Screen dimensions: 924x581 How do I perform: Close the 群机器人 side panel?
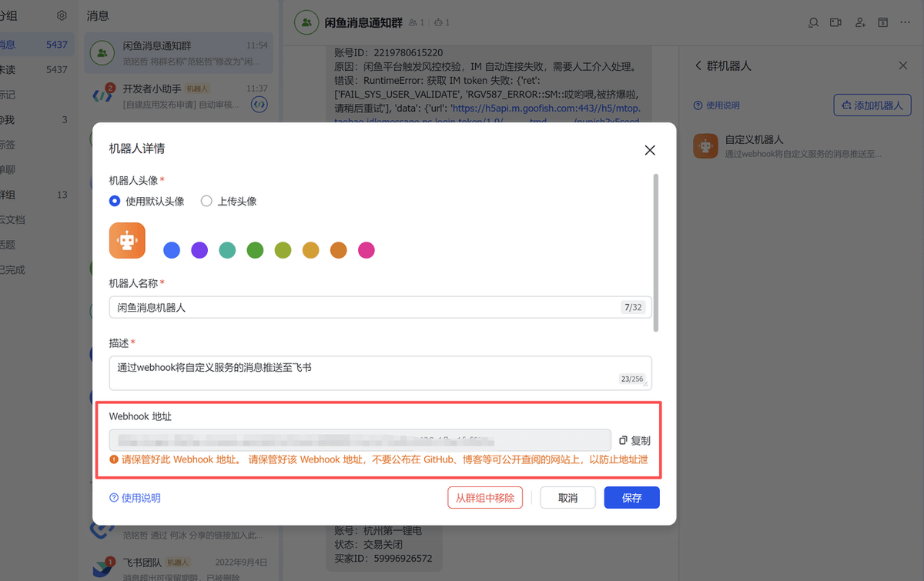[x=903, y=66]
